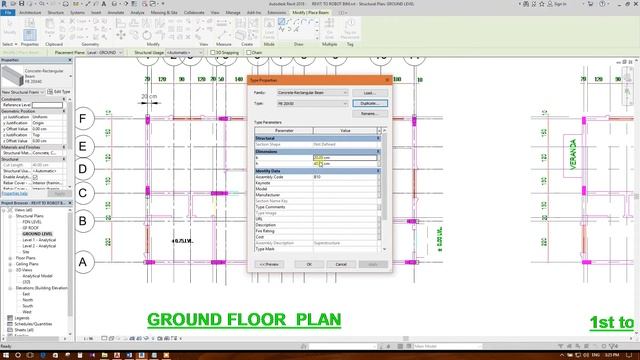Select the Rotate tool icon
640x360 pixels.
click(147, 36)
